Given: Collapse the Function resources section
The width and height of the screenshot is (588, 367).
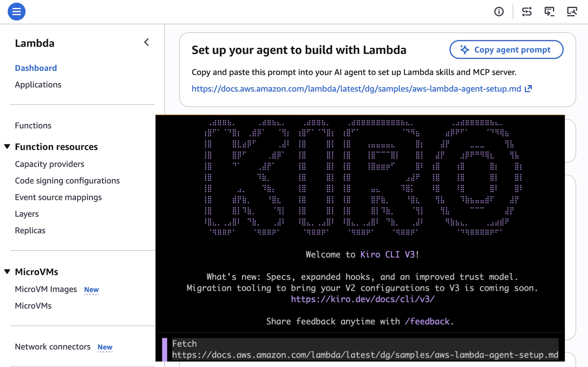Looking at the screenshot, I should [7, 147].
